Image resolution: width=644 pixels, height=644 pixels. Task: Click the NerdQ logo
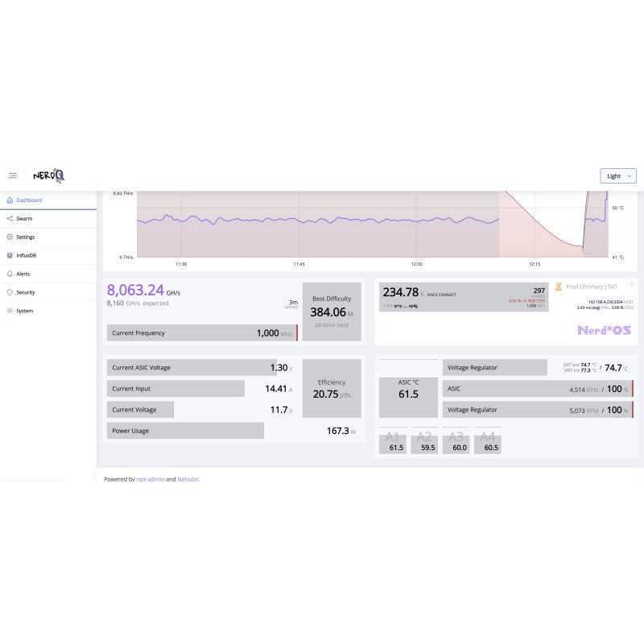coord(48,175)
